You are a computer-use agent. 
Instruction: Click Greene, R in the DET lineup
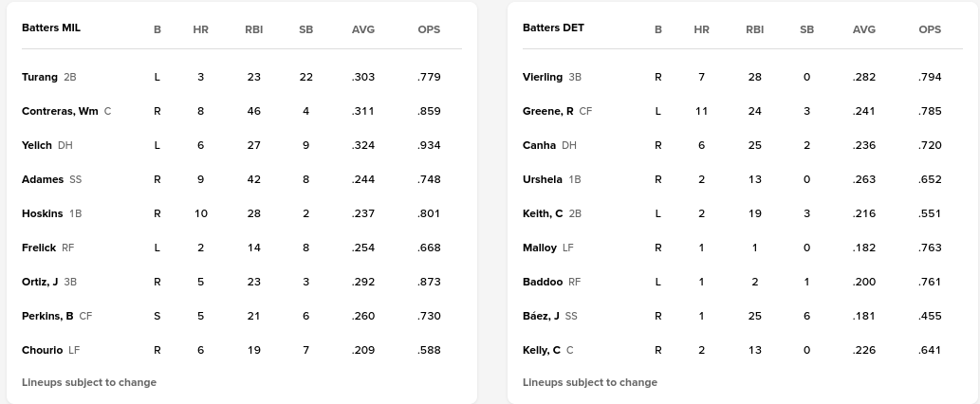[x=548, y=111]
